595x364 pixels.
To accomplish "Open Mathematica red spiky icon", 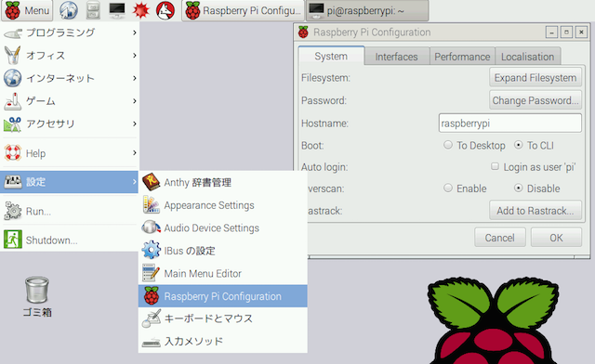I will pos(140,10).
